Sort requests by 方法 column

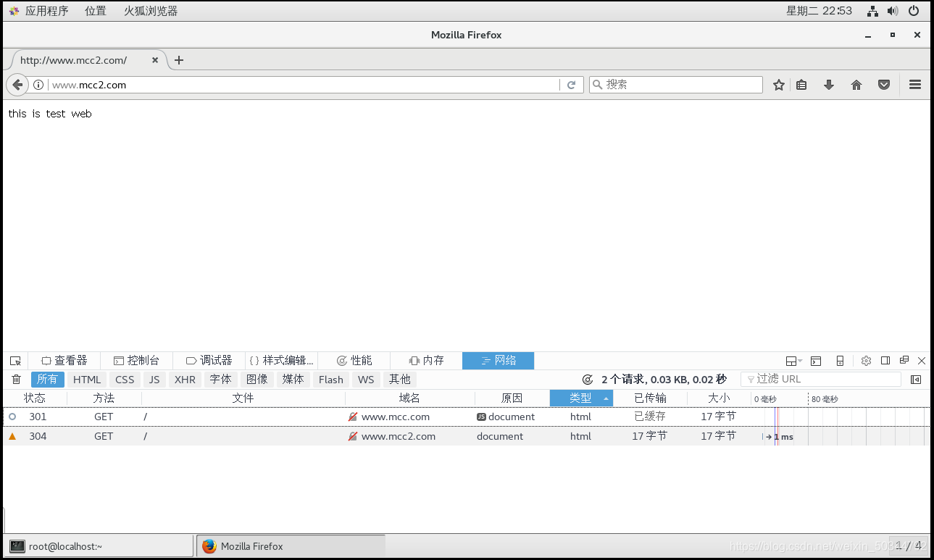pyautogui.click(x=104, y=398)
